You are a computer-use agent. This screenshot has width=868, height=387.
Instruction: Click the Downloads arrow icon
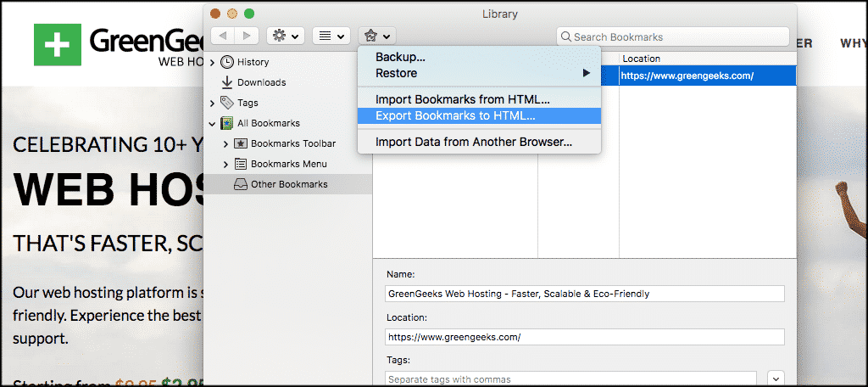pyautogui.click(x=227, y=82)
